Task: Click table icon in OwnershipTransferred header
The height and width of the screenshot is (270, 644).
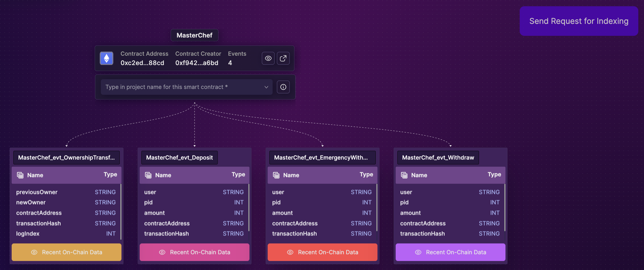Action: (20, 175)
